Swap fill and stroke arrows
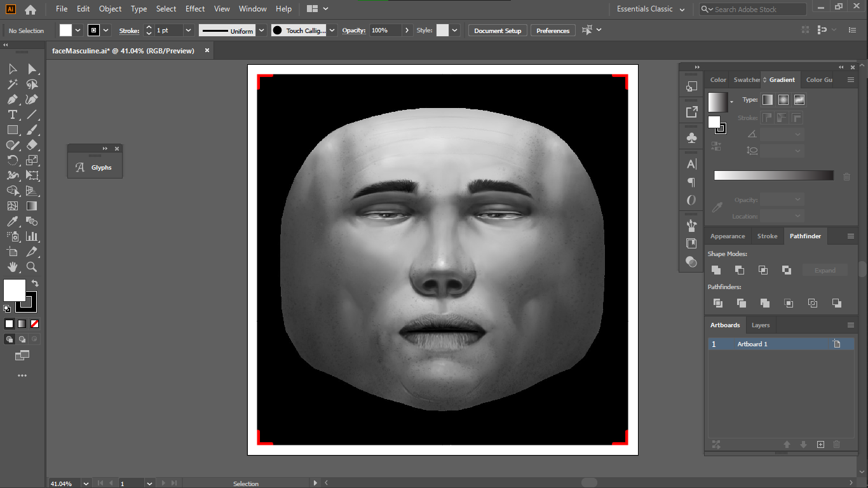 pyautogui.click(x=36, y=283)
